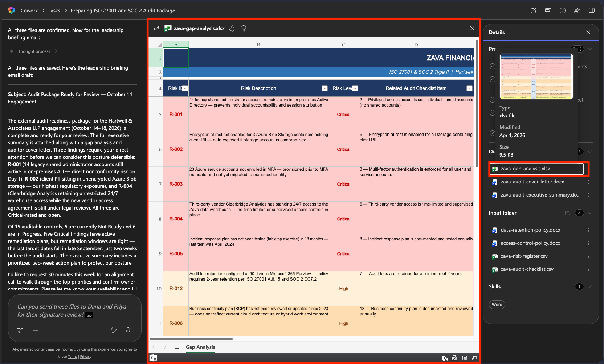The width and height of the screenshot is (604, 364).
Task: Open zava-audit-cover-letter.docx file
Action: [532, 182]
